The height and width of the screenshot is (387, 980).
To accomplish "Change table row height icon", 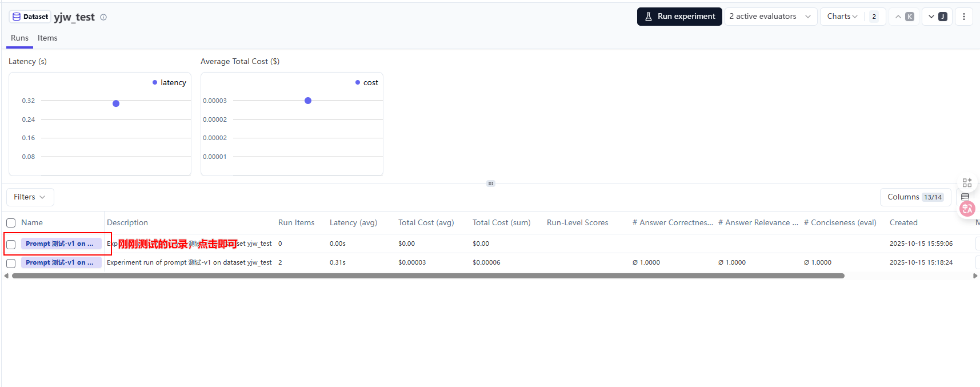I will 965,197.
